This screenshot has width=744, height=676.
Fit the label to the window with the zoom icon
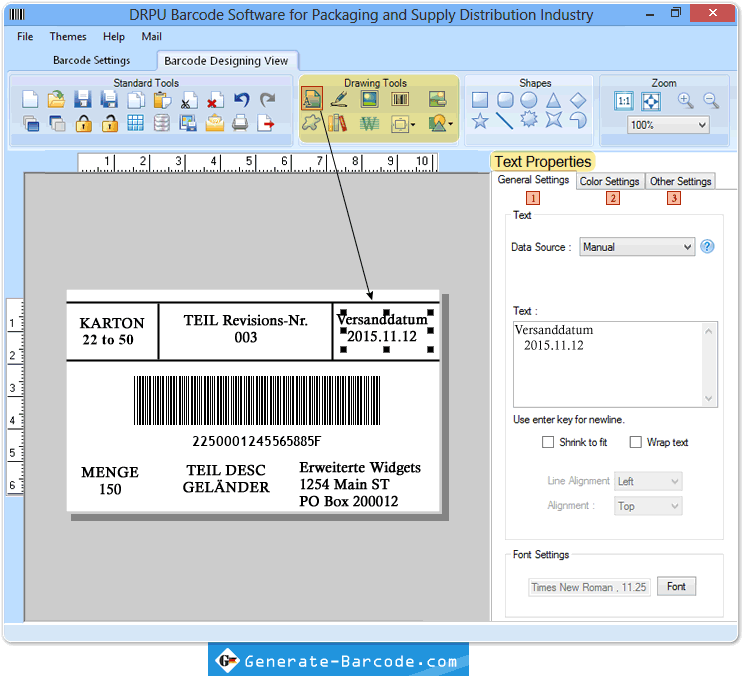click(651, 101)
